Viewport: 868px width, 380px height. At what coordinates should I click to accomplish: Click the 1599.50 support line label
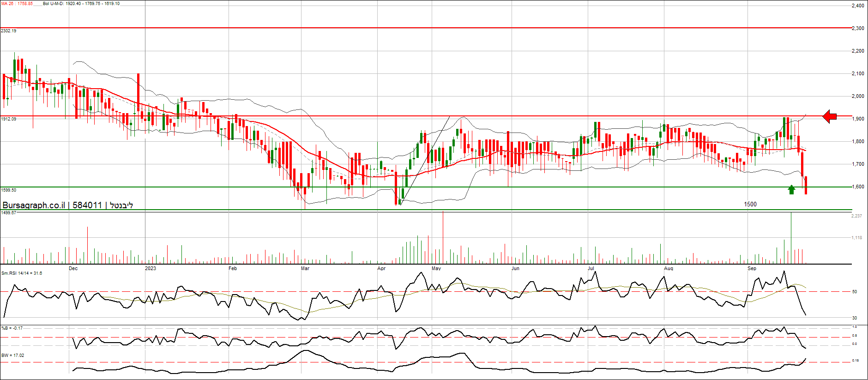click(9, 190)
